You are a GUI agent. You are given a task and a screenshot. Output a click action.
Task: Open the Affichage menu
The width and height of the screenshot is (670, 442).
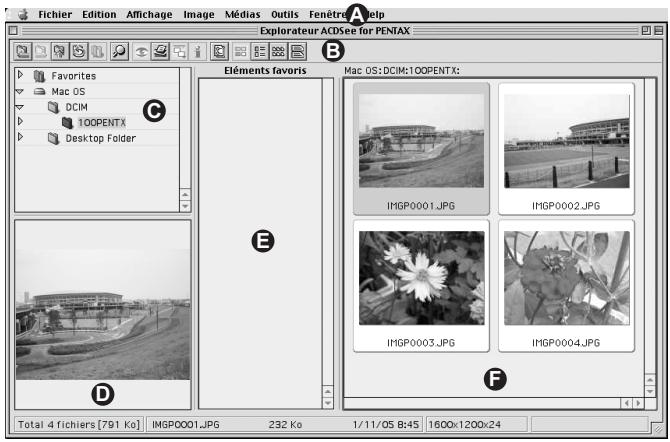pyautogui.click(x=149, y=15)
